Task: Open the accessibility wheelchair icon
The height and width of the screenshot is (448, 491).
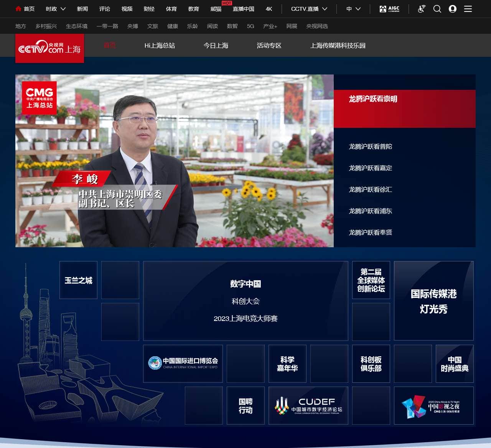Action: (422, 9)
